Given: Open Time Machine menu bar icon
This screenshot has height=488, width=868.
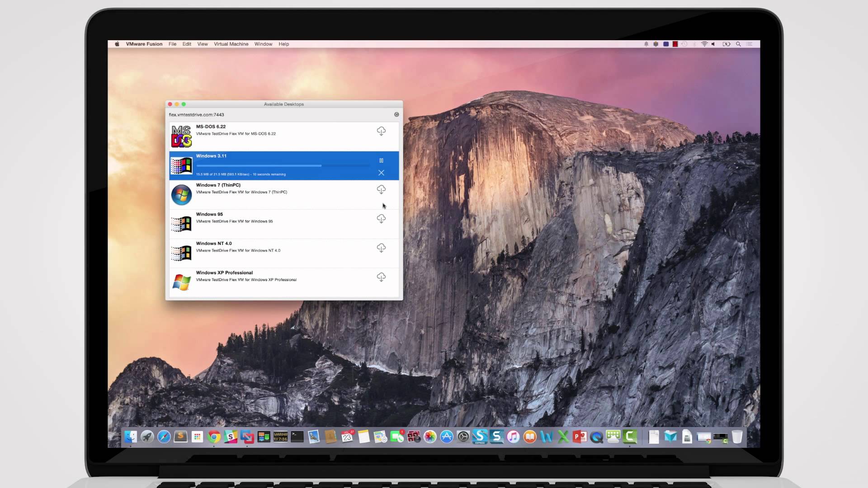Looking at the screenshot, I should (x=684, y=44).
